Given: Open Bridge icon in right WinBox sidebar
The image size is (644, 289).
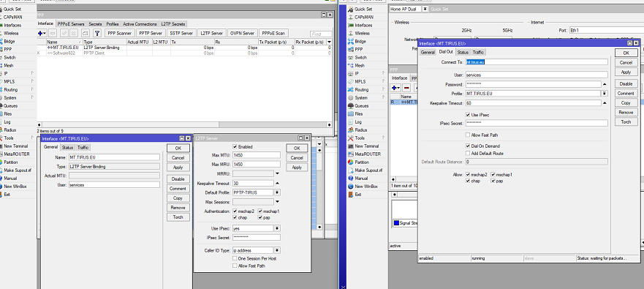Looking at the screenshot, I should [350, 42].
